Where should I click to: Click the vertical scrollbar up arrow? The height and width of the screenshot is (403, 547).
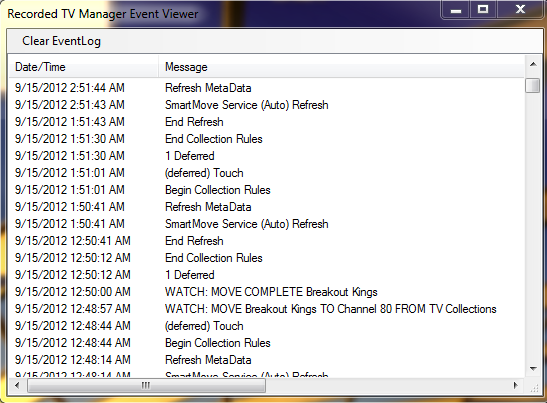pos(533,65)
